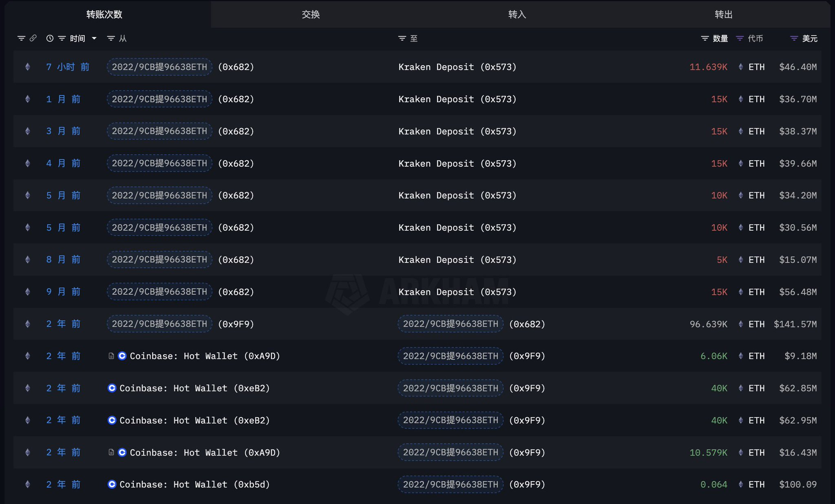Click the $141.57M transaction value
This screenshot has width=835, height=504.
pyautogui.click(x=795, y=324)
